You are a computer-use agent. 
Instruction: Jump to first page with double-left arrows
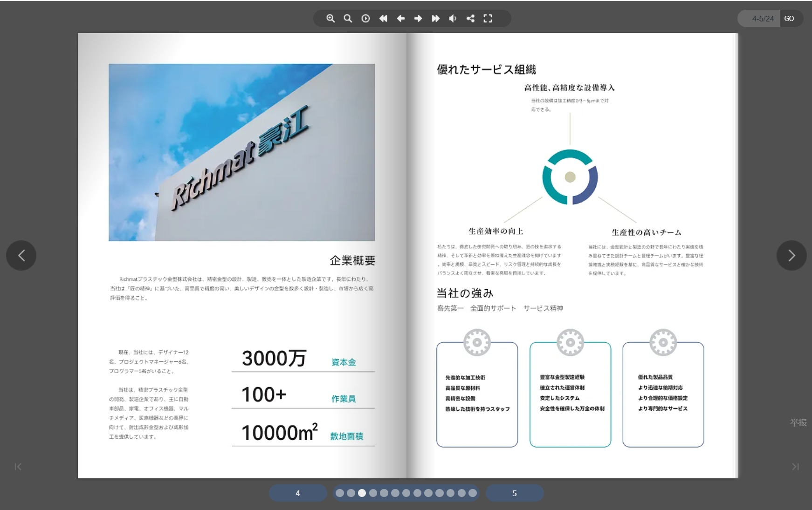pyautogui.click(x=383, y=19)
